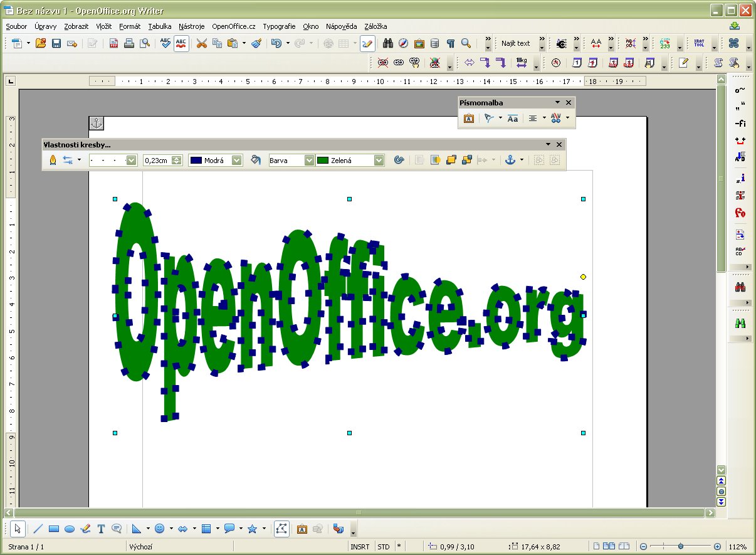This screenshot has width=756, height=555.
Task: Close the Písmomalba floating toolbar
Action: tap(569, 102)
